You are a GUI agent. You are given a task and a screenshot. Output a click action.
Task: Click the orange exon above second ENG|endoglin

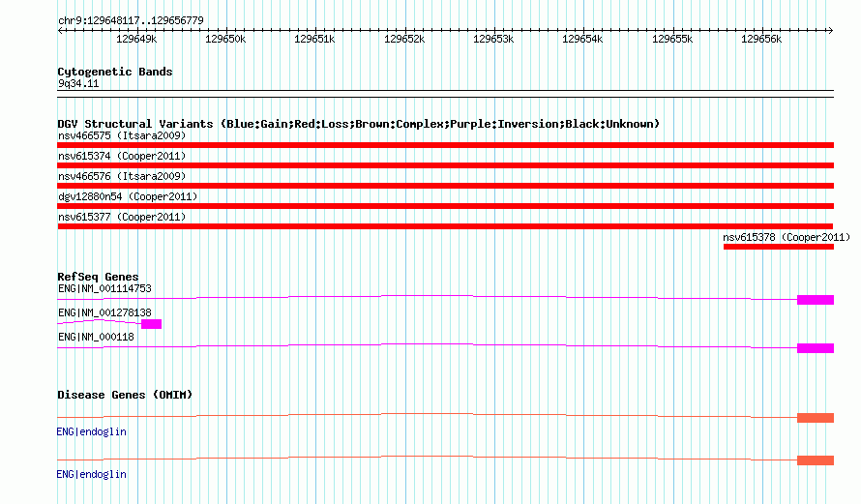(816, 460)
